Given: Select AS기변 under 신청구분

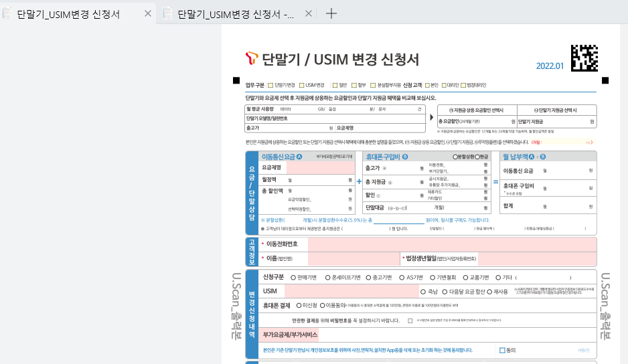Looking at the screenshot, I should 402,278.
